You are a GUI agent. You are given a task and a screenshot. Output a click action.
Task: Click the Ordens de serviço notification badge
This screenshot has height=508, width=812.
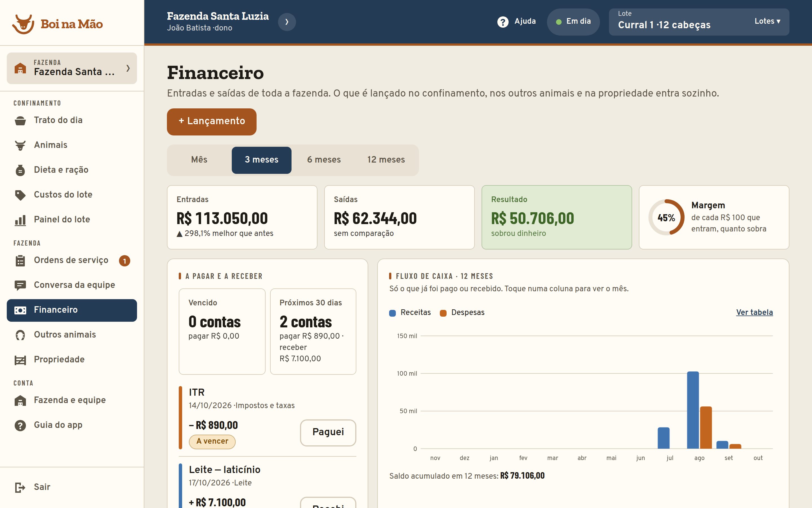[125, 261]
